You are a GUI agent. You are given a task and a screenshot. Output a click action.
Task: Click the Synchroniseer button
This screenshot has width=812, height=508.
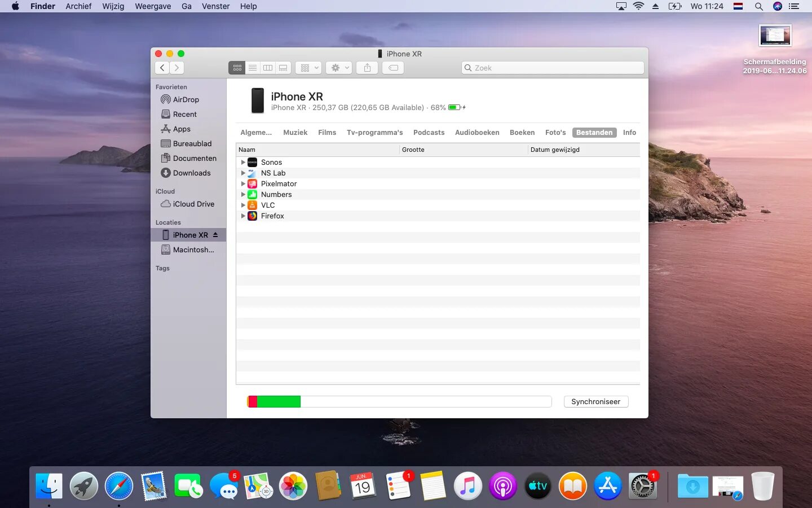click(x=596, y=401)
